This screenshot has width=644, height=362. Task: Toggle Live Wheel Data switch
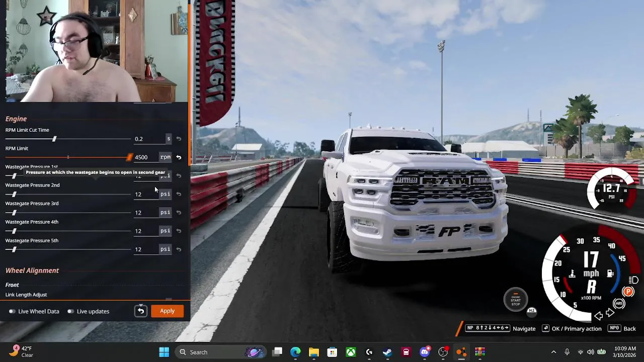pyautogui.click(x=12, y=311)
